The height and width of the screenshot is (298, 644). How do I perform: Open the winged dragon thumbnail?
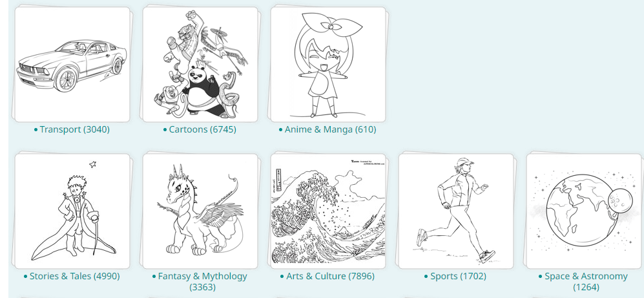pos(200,211)
